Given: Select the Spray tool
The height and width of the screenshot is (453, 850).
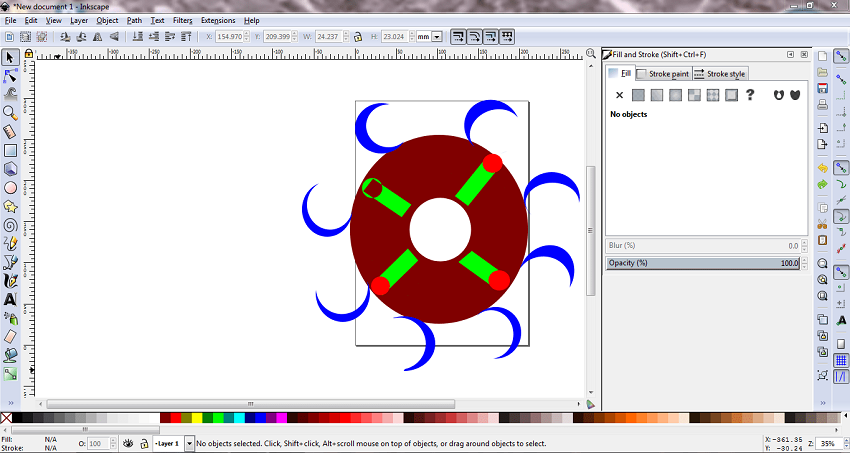Looking at the screenshot, I should coord(10,318).
